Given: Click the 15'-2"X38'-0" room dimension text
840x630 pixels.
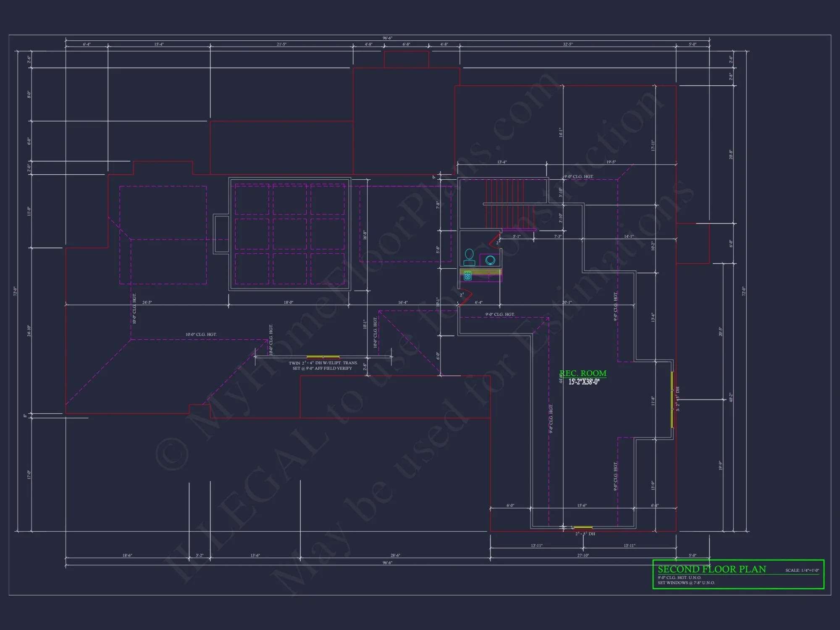Looking at the screenshot, I should (x=584, y=382).
